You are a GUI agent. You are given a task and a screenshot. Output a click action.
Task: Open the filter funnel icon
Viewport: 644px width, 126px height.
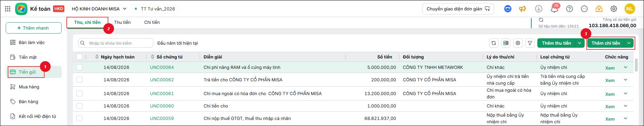(x=530, y=43)
